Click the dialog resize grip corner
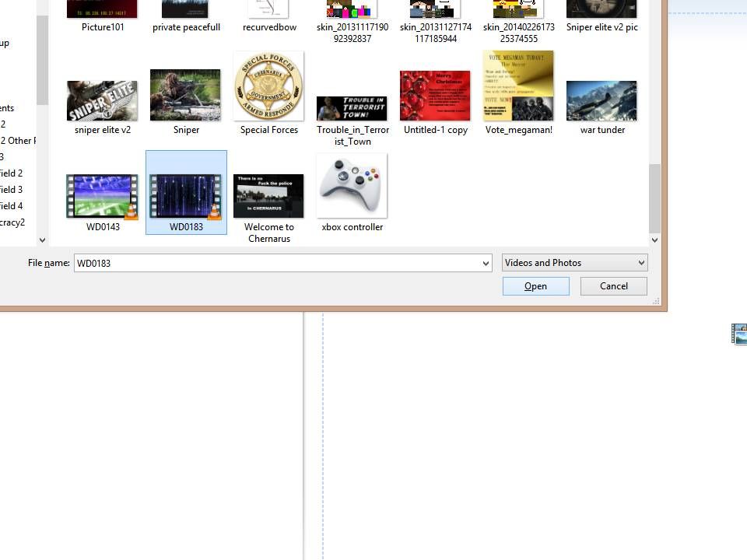 coord(656,301)
